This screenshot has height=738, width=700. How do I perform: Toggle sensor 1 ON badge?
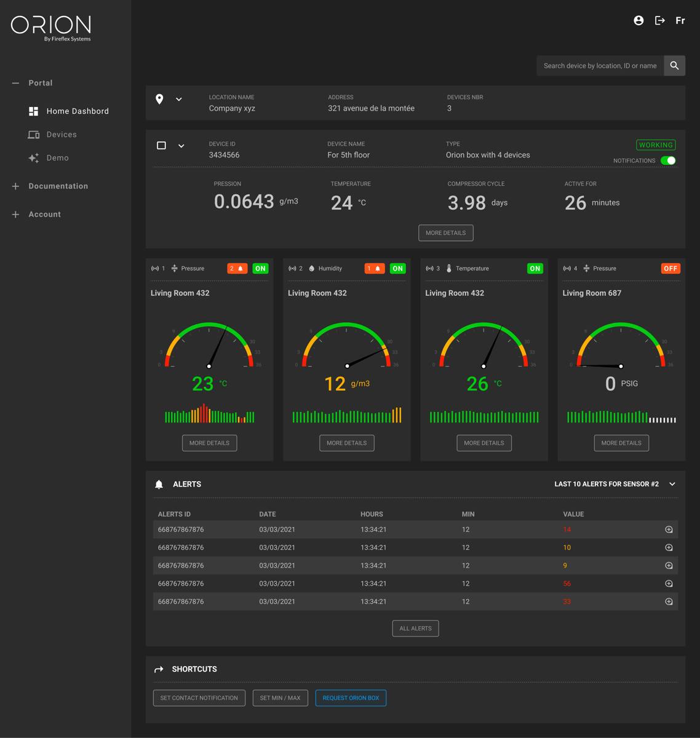[261, 269]
